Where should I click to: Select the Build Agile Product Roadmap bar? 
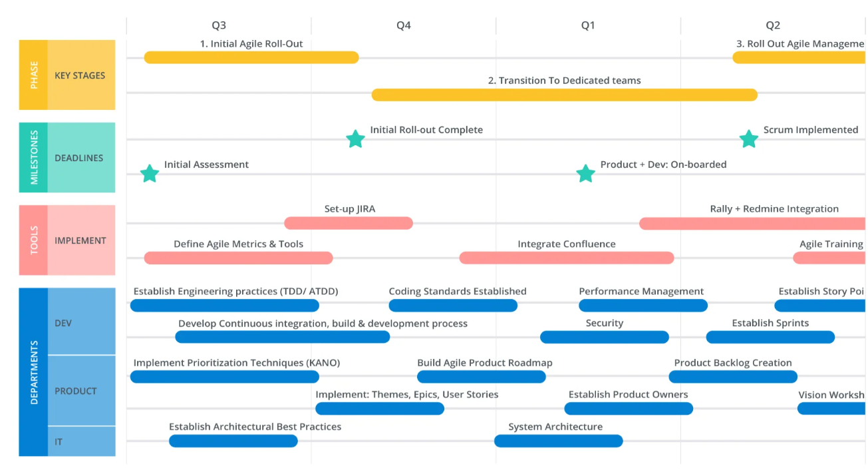pyautogui.click(x=482, y=377)
